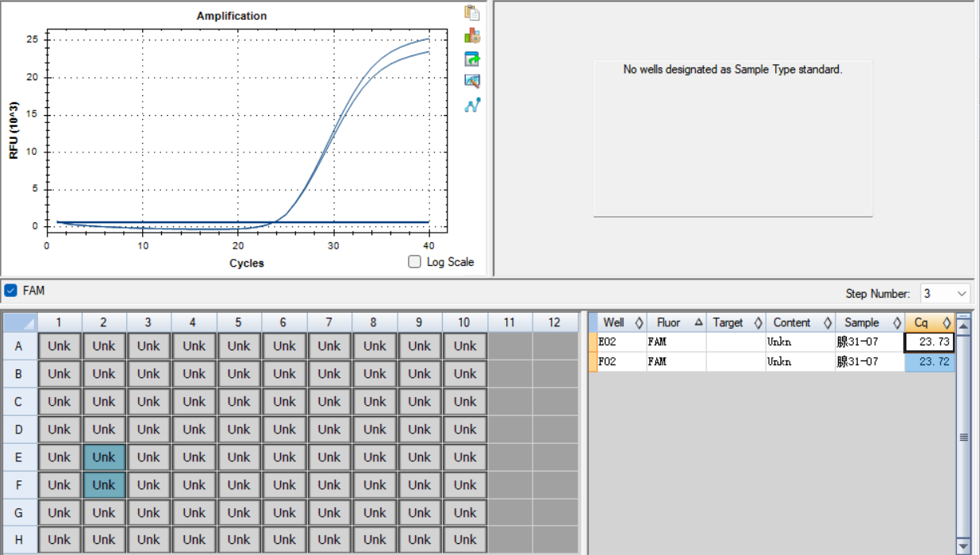The height and width of the screenshot is (555, 980).
Task: Click the plate select-all corner cell
Action: [19, 322]
